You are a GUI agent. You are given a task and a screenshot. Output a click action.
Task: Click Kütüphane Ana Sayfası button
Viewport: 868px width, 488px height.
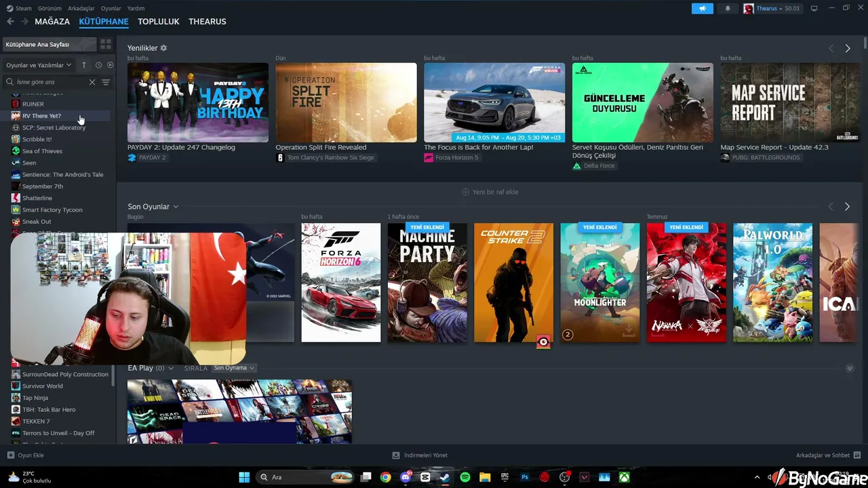(x=50, y=44)
